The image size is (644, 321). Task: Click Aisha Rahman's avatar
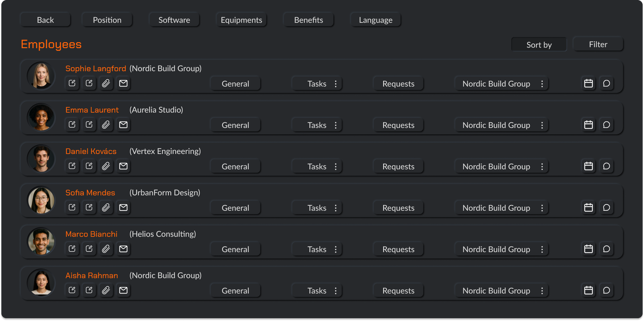click(x=41, y=283)
